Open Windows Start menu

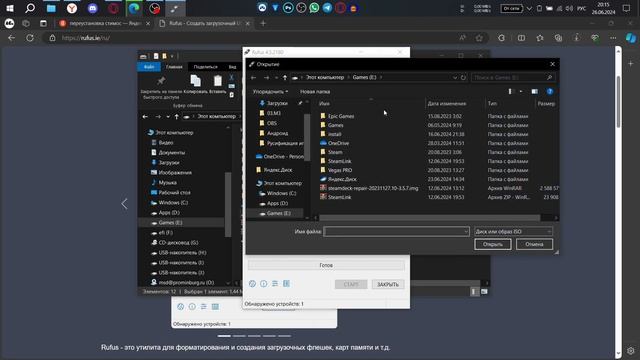pos(10,8)
